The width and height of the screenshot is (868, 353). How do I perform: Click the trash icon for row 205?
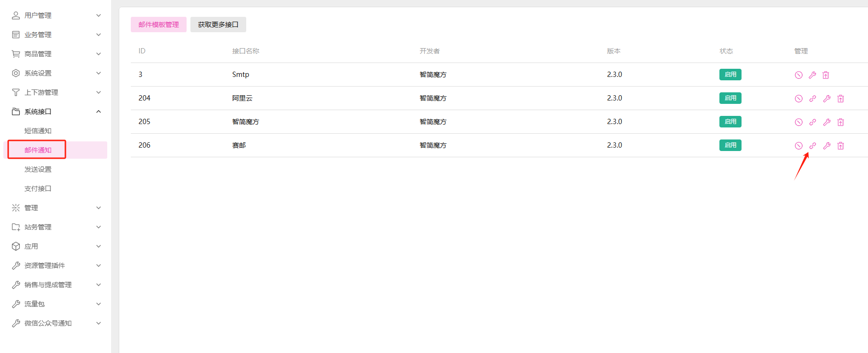click(x=841, y=122)
